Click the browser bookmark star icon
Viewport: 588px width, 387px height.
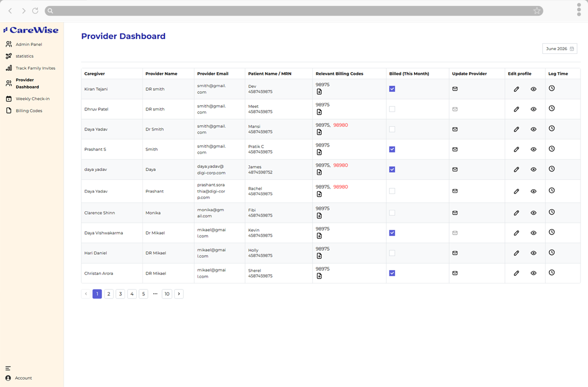pyautogui.click(x=537, y=11)
